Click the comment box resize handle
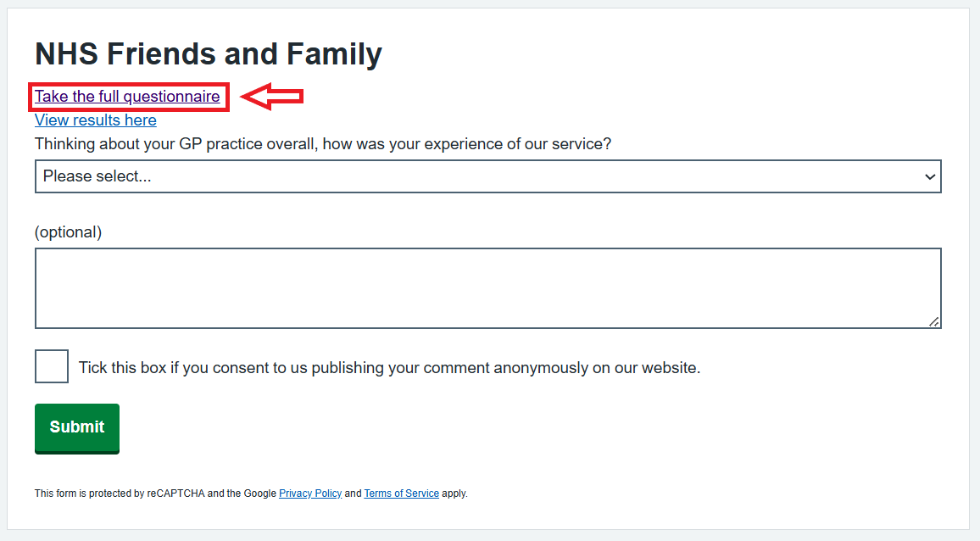 tap(933, 321)
